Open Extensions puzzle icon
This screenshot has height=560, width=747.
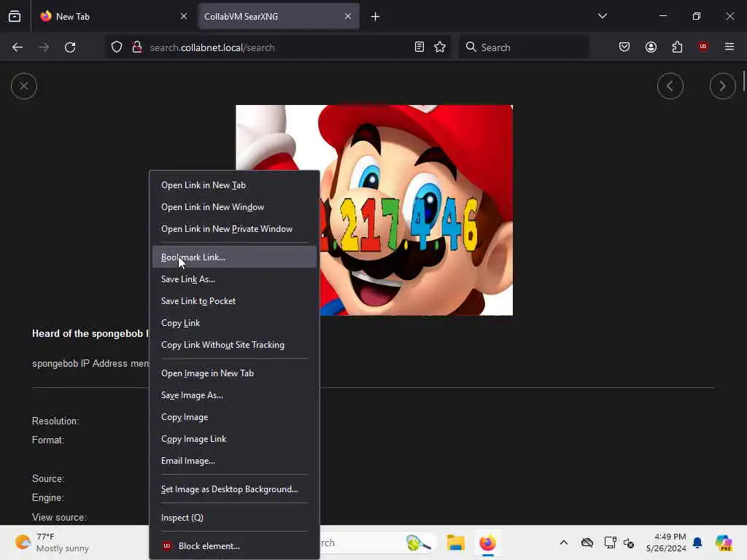click(677, 47)
